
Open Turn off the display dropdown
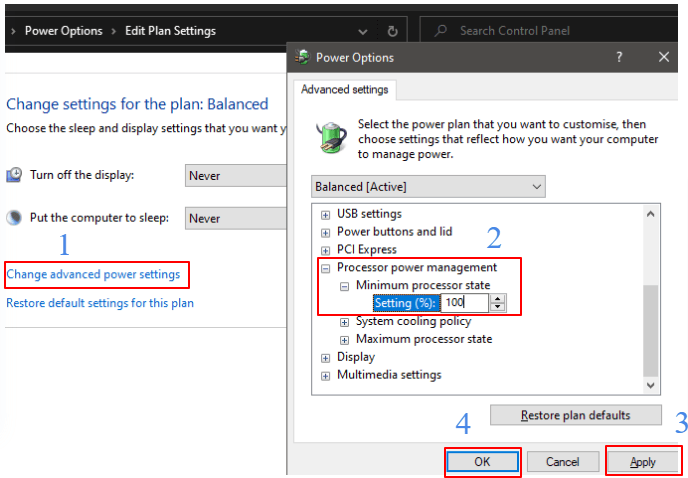[x=236, y=176]
